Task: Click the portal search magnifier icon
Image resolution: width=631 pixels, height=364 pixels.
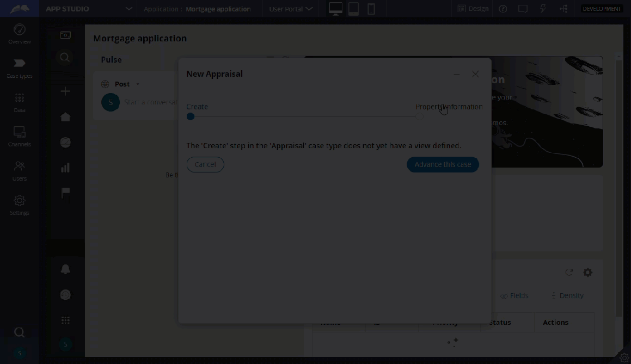Action: pyautogui.click(x=65, y=58)
